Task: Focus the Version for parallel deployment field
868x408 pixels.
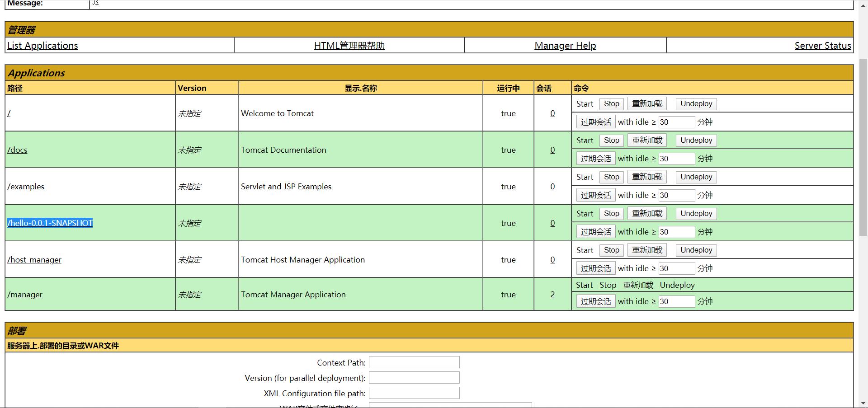Action: [414, 378]
